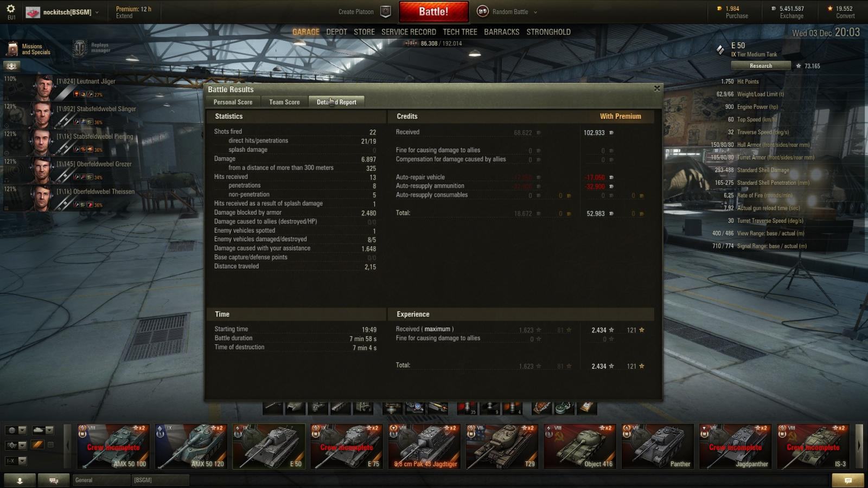Open the contacts list button
This screenshot has height=488, width=868.
[x=20, y=480]
